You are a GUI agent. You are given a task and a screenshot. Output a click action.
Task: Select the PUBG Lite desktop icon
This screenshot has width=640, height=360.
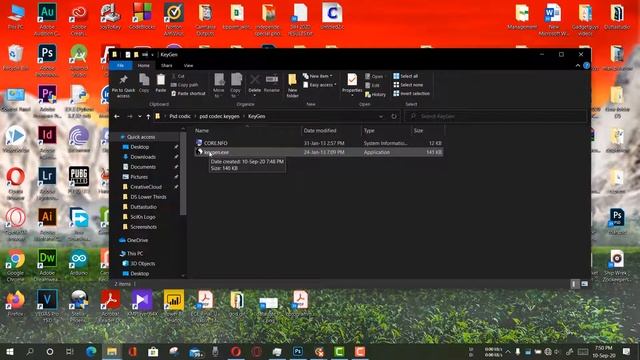(79, 180)
